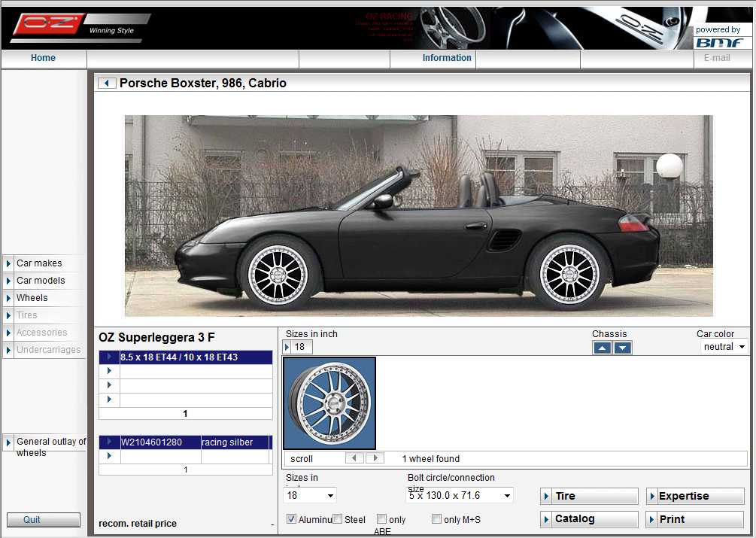Click the OZ Superleggera 3 F heading

pos(156,337)
